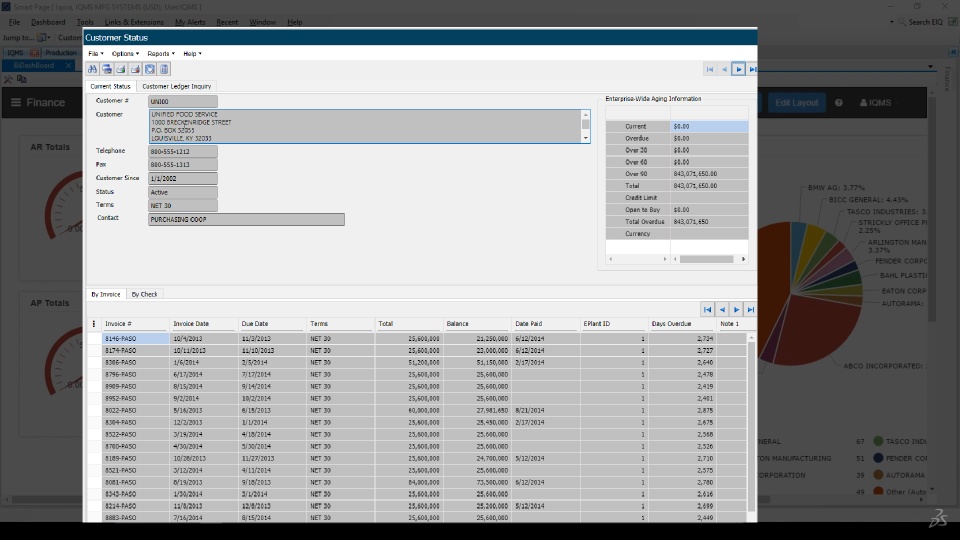The height and width of the screenshot is (540, 960).
Task: Select the By Check tab
Action: pos(144,294)
